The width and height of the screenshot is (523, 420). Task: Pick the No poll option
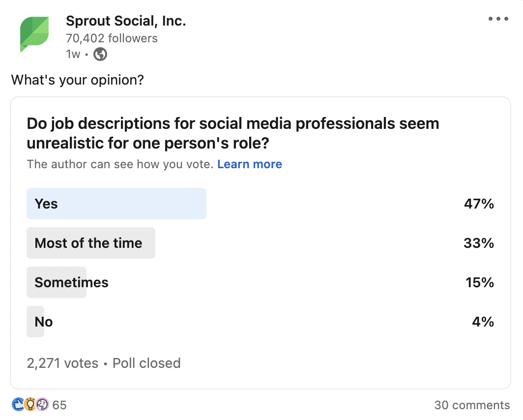click(43, 322)
